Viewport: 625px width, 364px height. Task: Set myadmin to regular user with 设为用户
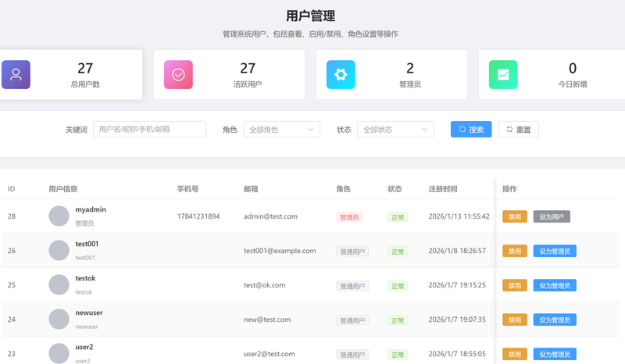click(552, 217)
